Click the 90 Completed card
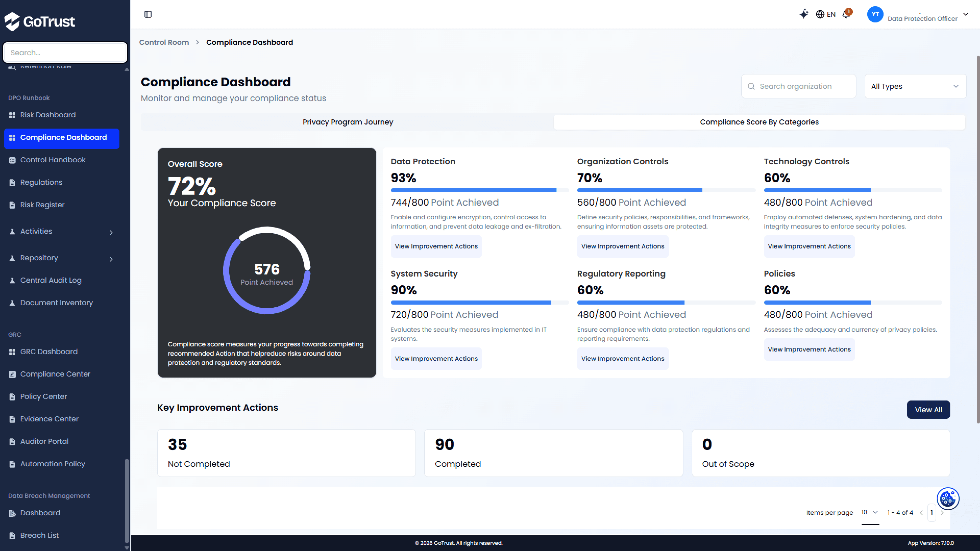This screenshot has height=551, width=980. click(x=554, y=453)
